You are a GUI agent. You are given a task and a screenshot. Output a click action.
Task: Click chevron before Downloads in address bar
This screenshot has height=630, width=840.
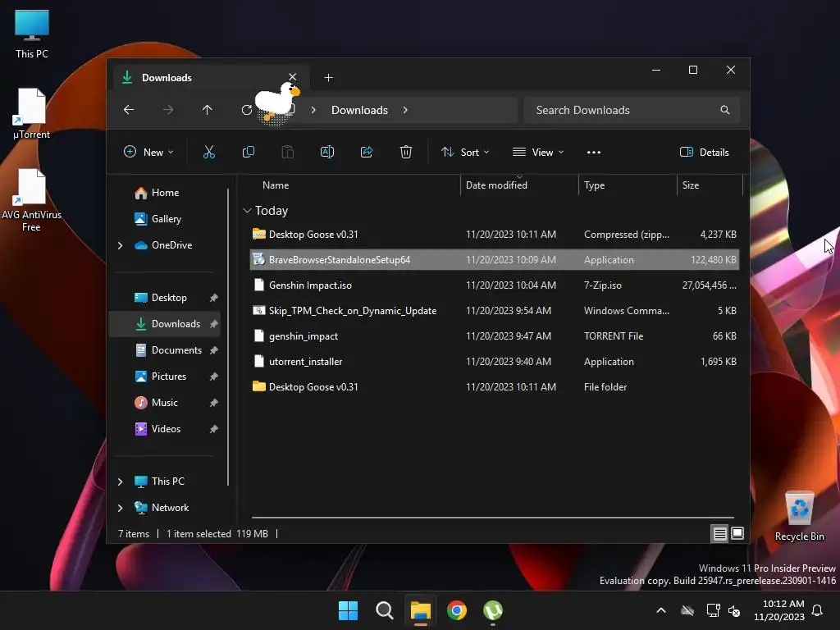pyautogui.click(x=313, y=110)
